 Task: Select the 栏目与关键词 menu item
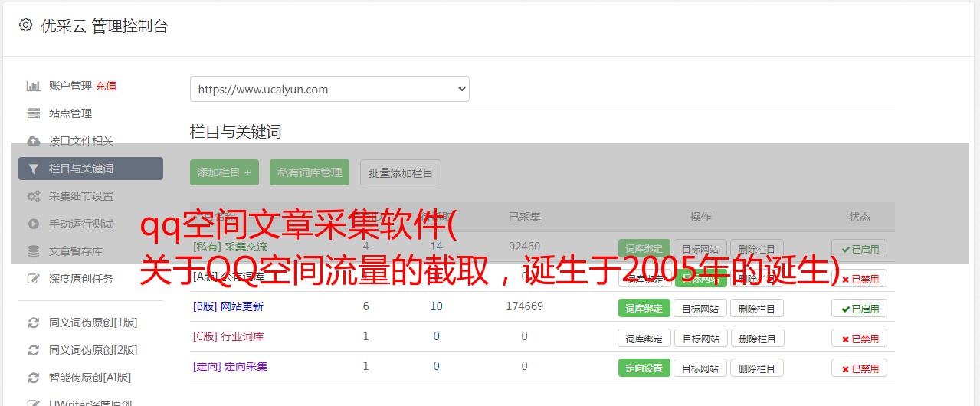click(90, 169)
